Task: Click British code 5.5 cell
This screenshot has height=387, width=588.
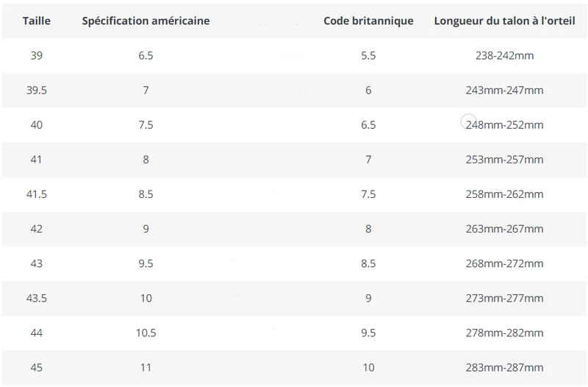Action: (x=368, y=56)
